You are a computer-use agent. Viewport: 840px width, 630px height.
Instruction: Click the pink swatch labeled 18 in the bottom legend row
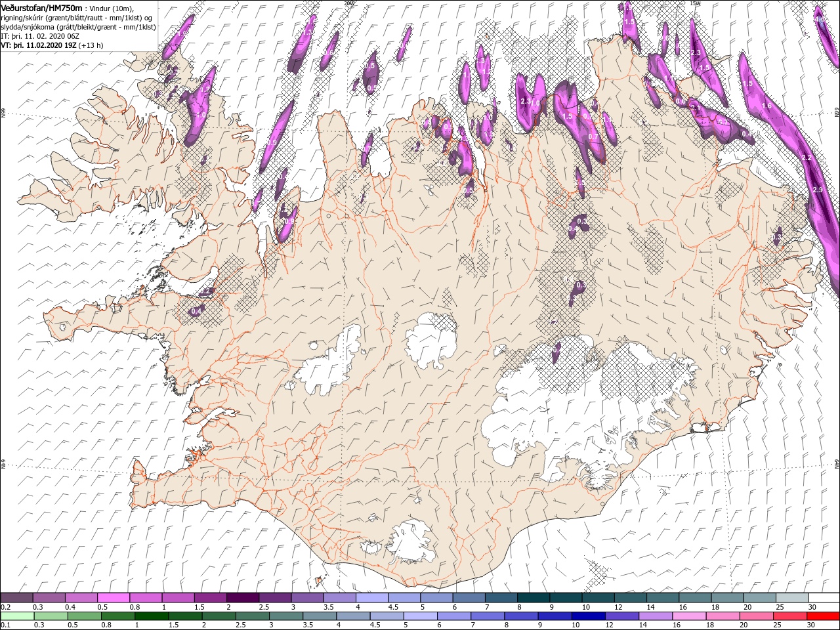coord(722,616)
